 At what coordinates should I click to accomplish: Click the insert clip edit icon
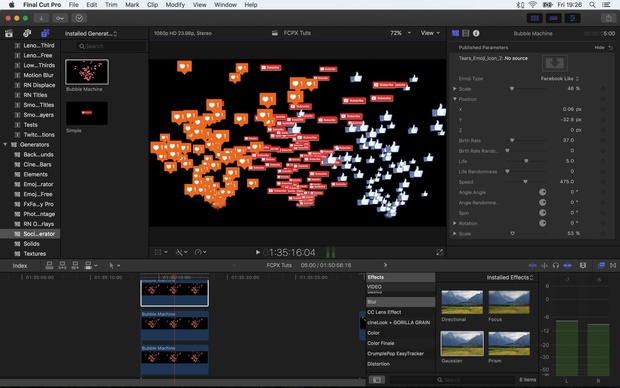[x=62, y=265]
